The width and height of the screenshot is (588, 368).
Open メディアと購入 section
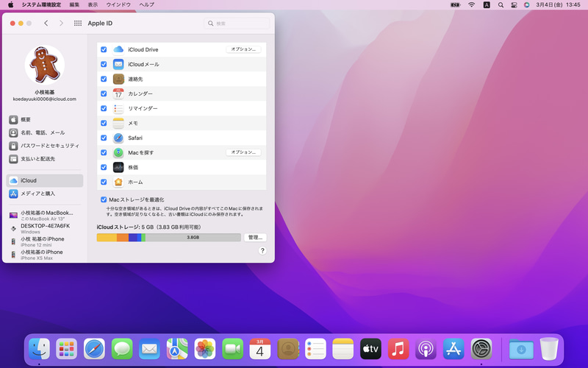click(x=45, y=194)
